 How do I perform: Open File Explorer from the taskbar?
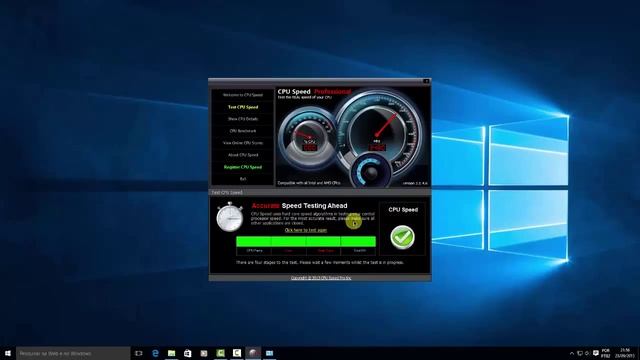[x=171, y=353]
